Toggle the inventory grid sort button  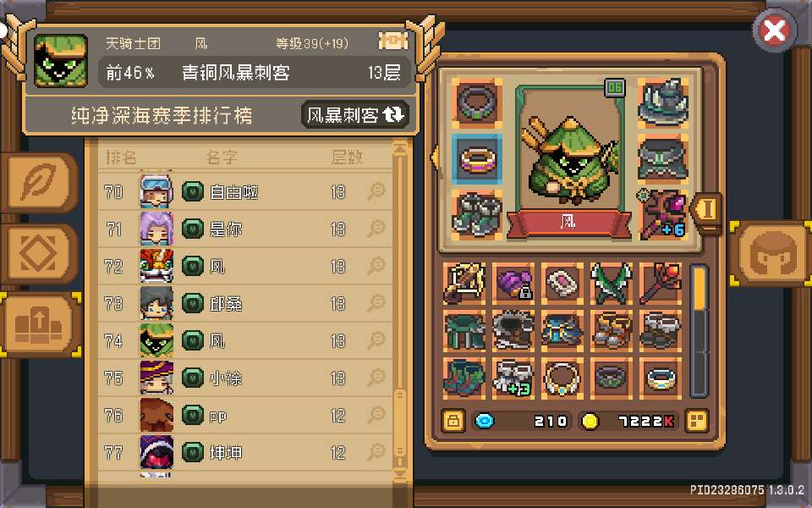coord(696,421)
